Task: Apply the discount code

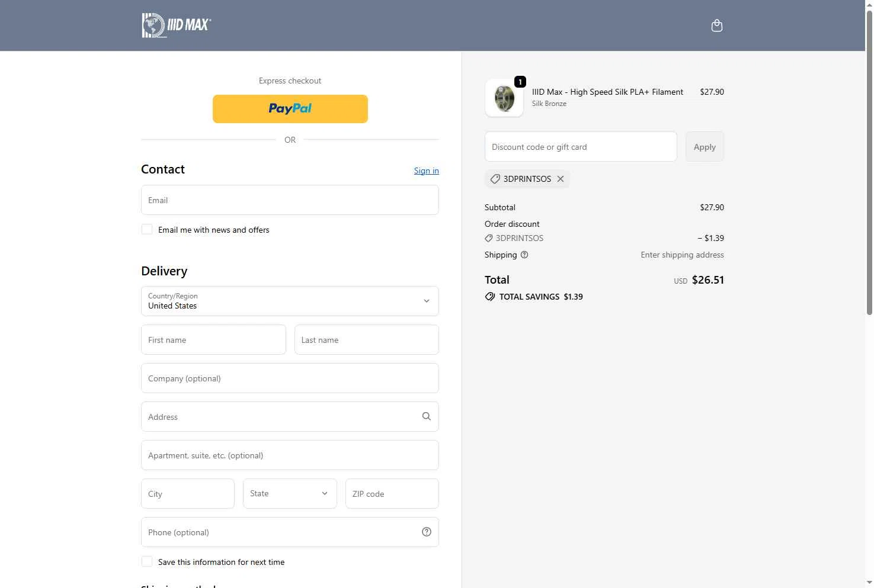Action: click(x=705, y=146)
